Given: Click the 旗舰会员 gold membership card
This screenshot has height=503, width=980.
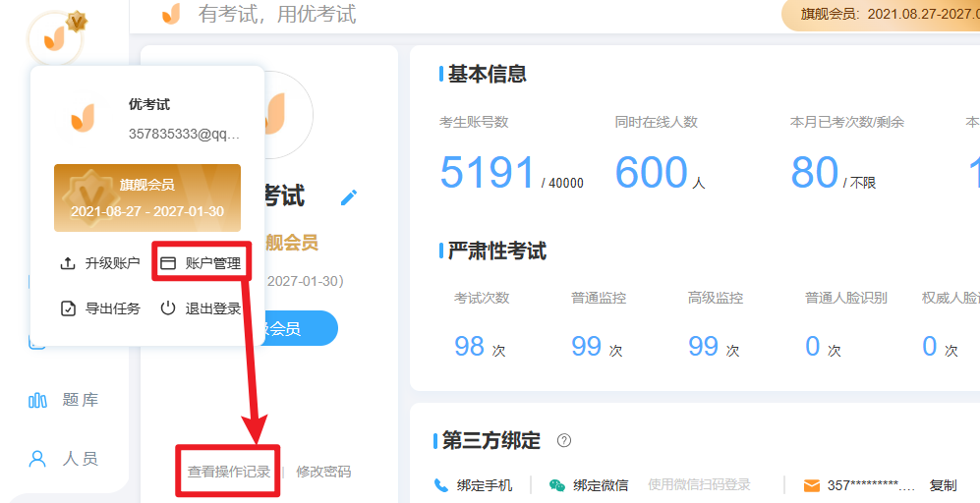Looking at the screenshot, I should (x=147, y=198).
